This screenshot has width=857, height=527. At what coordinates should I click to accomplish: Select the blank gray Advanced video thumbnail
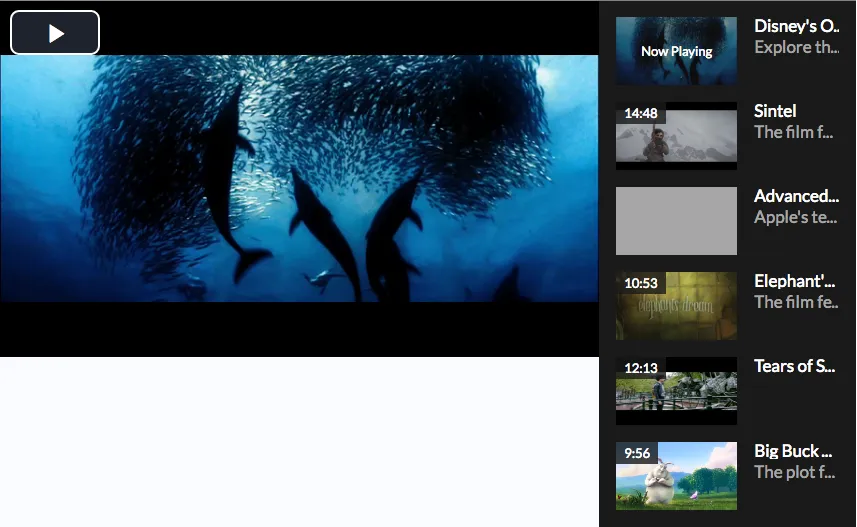tap(676, 221)
